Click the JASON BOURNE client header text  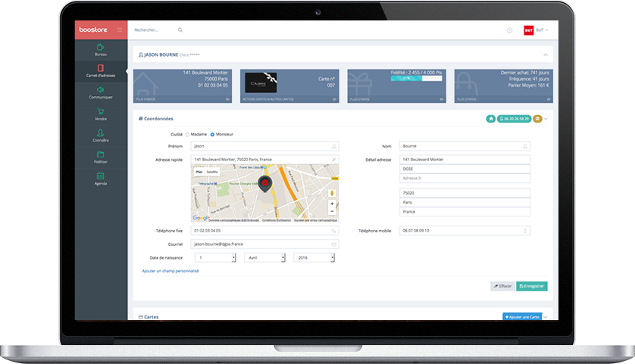[x=161, y=54]
